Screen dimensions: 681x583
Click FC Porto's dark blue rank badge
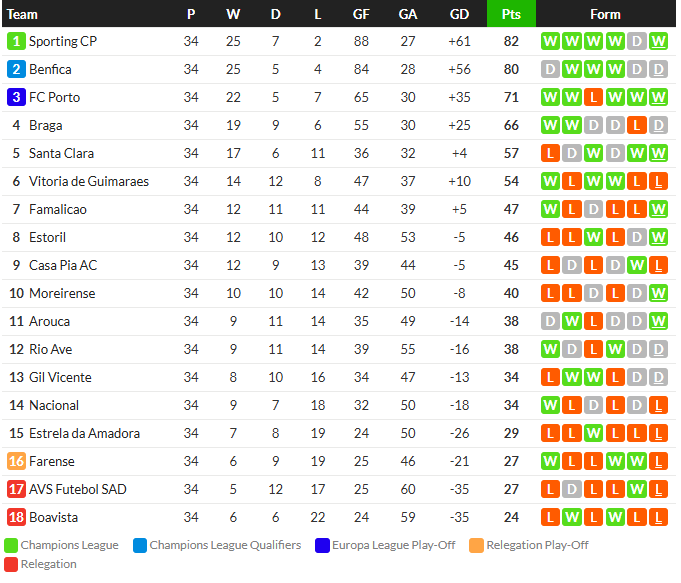click(x=16, y=97)
